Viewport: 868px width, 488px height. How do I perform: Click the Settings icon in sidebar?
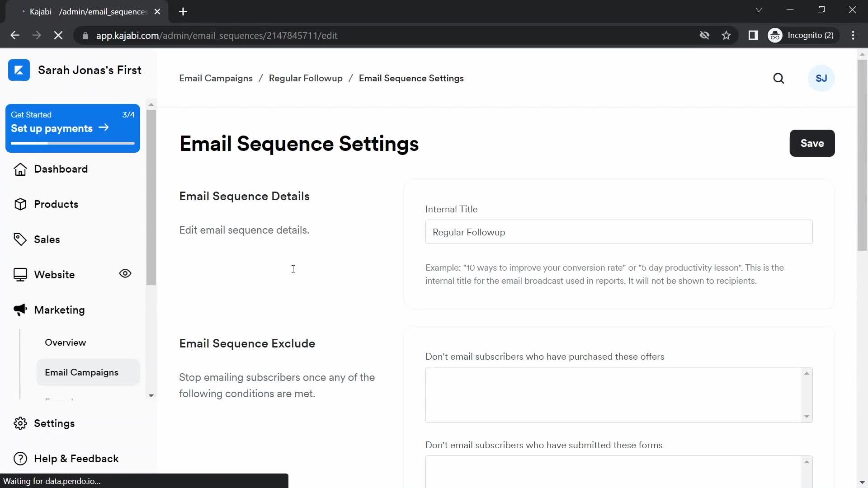pyautogui.click(x=19, y=423)
